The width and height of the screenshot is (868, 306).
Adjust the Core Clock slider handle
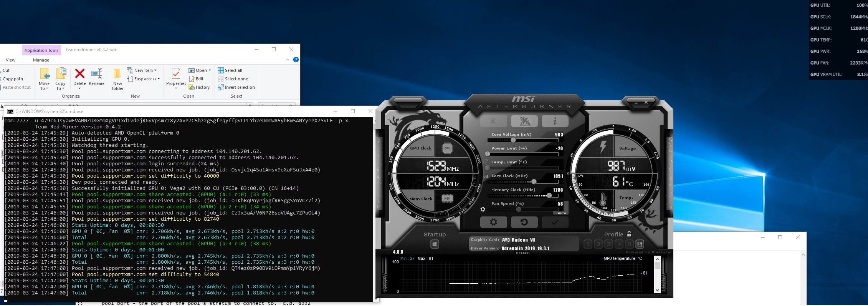coord(534,182)
